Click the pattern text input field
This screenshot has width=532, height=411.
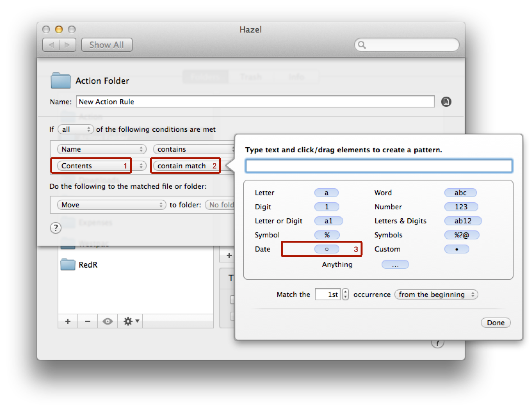pyautogui.click(x=379, y=166)
